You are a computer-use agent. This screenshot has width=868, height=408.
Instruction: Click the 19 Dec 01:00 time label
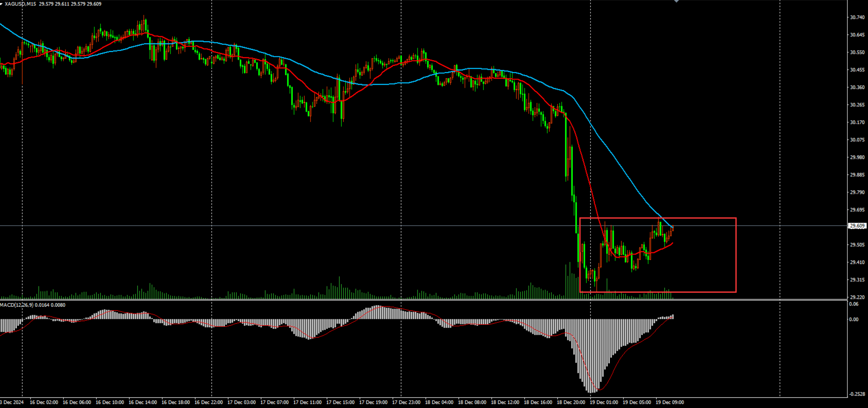coord(604,402)
